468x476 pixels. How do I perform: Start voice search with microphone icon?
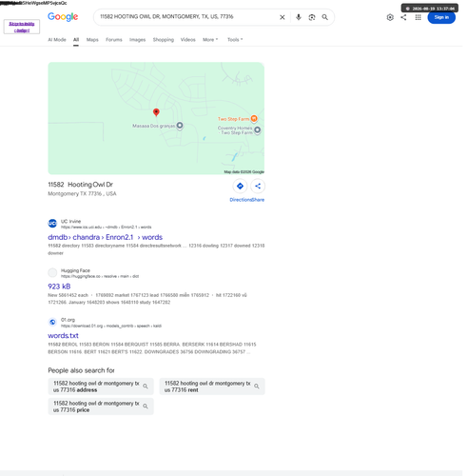click(299, 17)
